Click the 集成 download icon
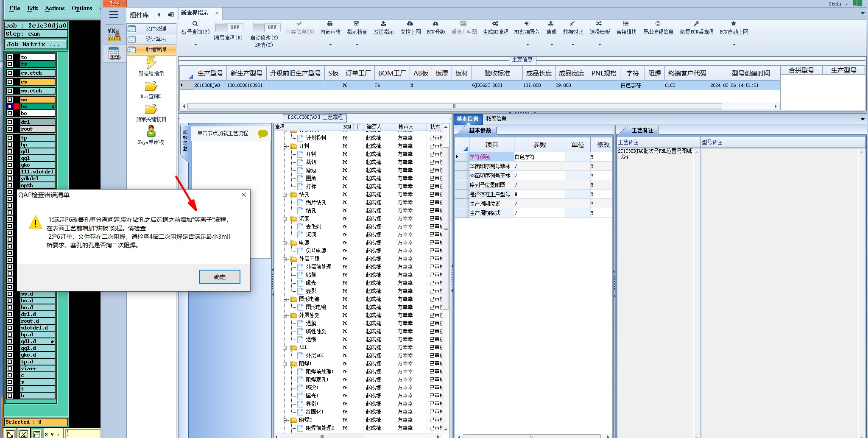Image resolution: width=868 pixels, height=438 pixels. tap(551, 24)
